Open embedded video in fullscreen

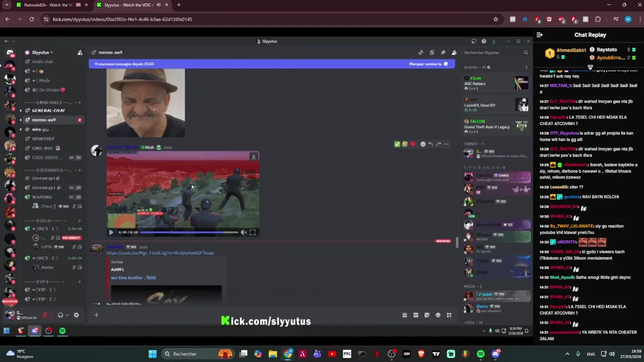(253, 232)
